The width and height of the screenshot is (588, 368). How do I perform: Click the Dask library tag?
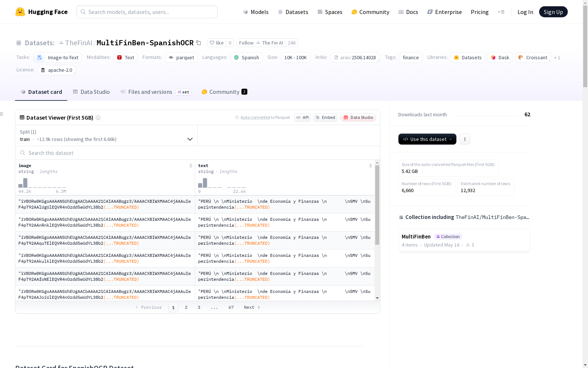tap(500, 57)
